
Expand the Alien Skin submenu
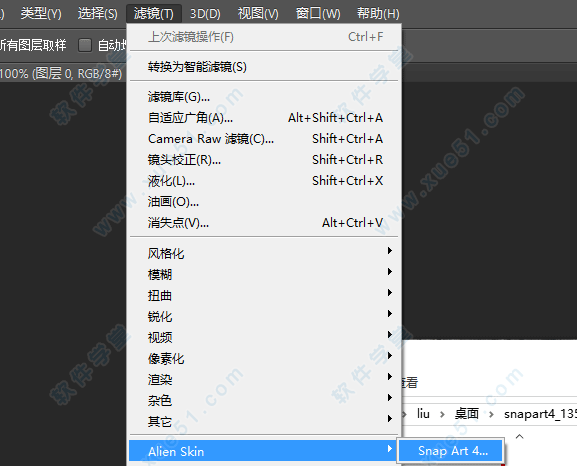263,451
